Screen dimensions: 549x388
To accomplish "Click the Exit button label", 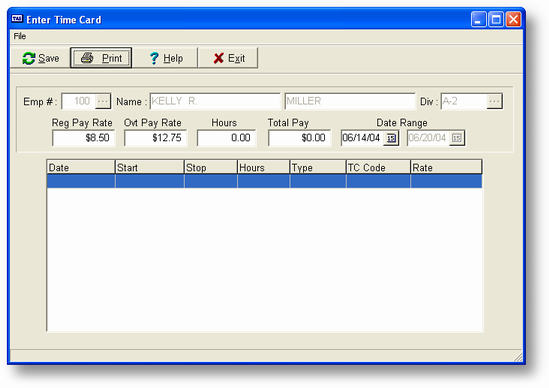I will 236,58.
